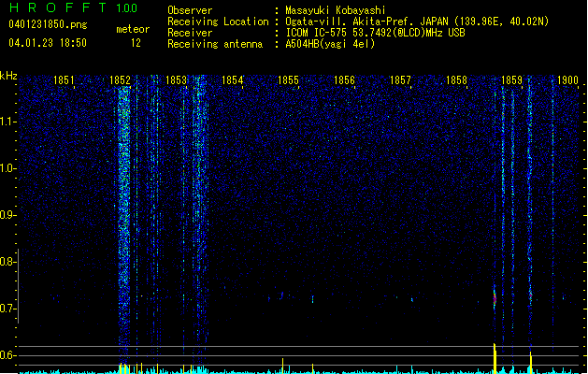Click the meteor count value 12
The height and width of the screenshot is (374, 588).
pos(136,43)
